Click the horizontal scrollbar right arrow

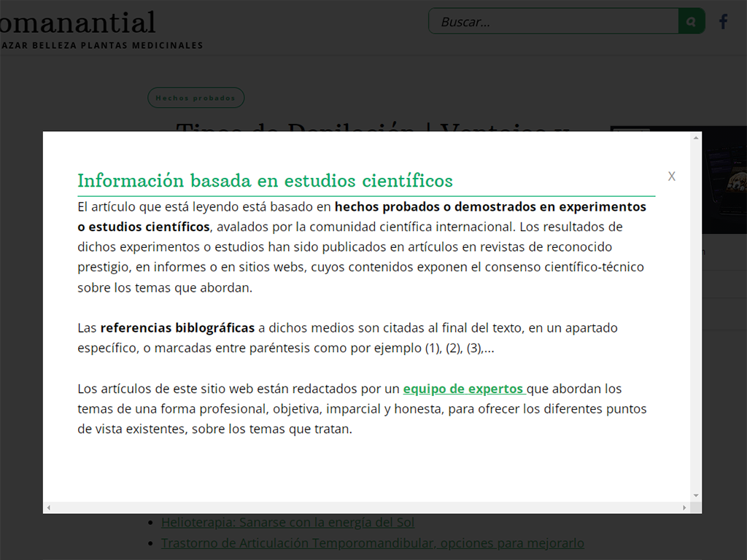[x=684, y=507]
